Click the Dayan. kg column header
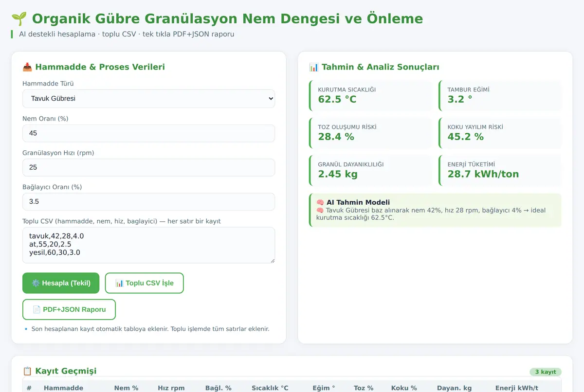The image size is (584, 392). 454,388
